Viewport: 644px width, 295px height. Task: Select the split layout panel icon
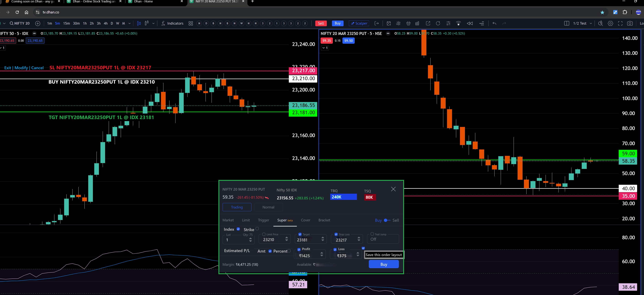click(x=567, y=23)
